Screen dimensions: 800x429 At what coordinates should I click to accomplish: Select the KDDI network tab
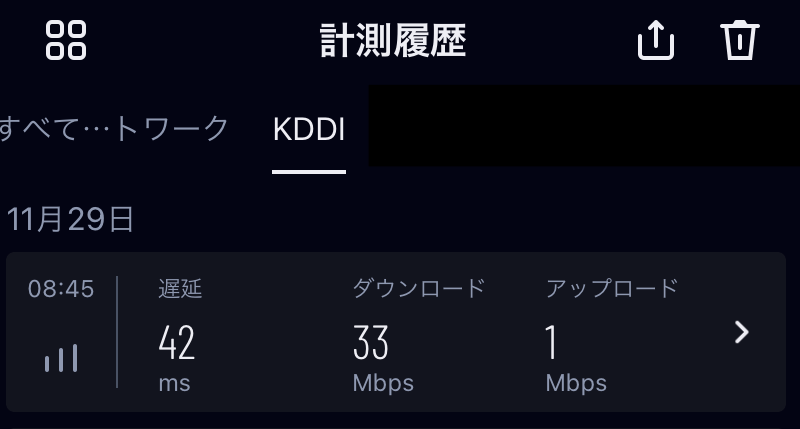309,129
